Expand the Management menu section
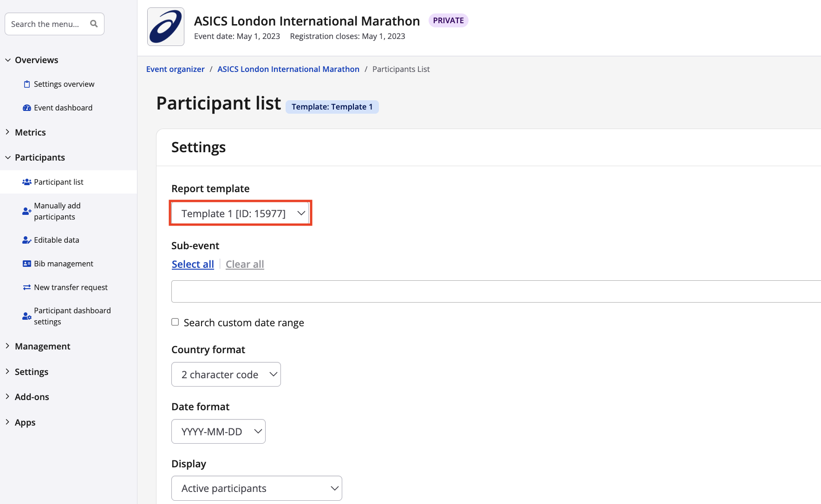The width and height of the screenshot is (821, 504). click(x=42, y=346)
